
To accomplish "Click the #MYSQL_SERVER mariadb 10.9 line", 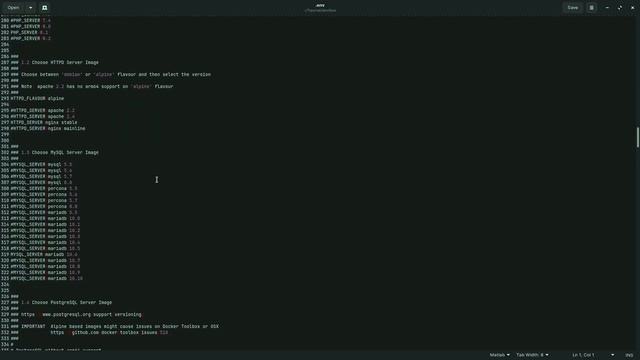I will tap(45, 272).
